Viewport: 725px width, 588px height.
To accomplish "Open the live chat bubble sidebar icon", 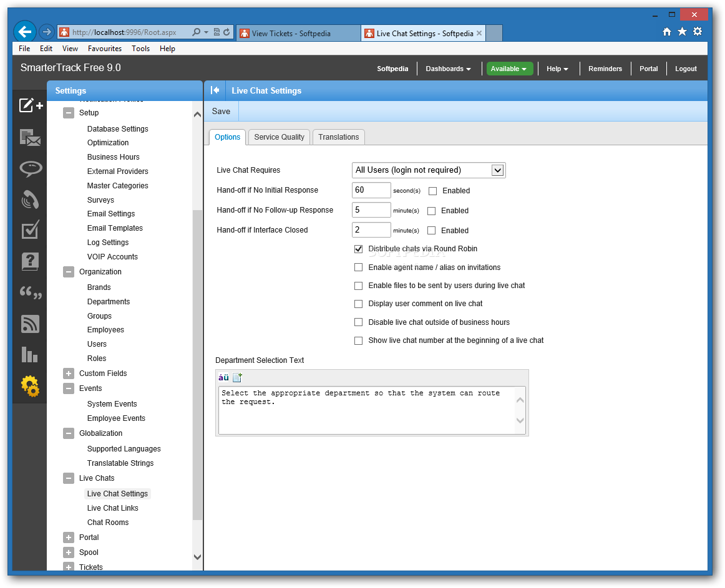I will pyautogui.click(x=31, y=169).
